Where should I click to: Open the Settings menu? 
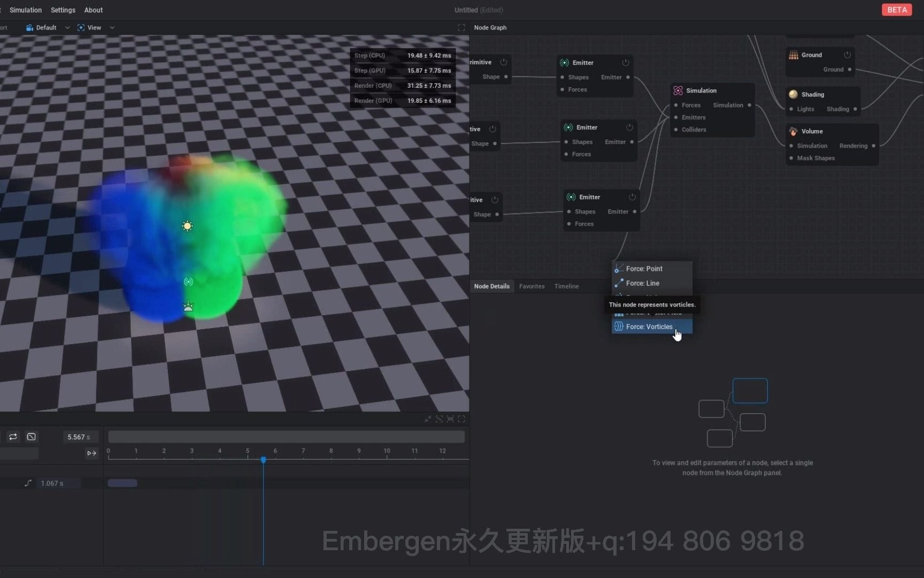tap(63, 10)
